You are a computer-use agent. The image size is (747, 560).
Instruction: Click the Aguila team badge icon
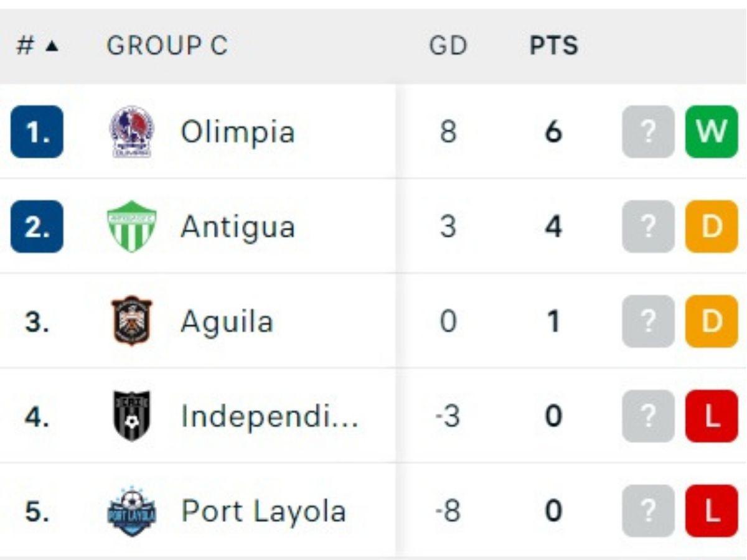pos(131,321)
